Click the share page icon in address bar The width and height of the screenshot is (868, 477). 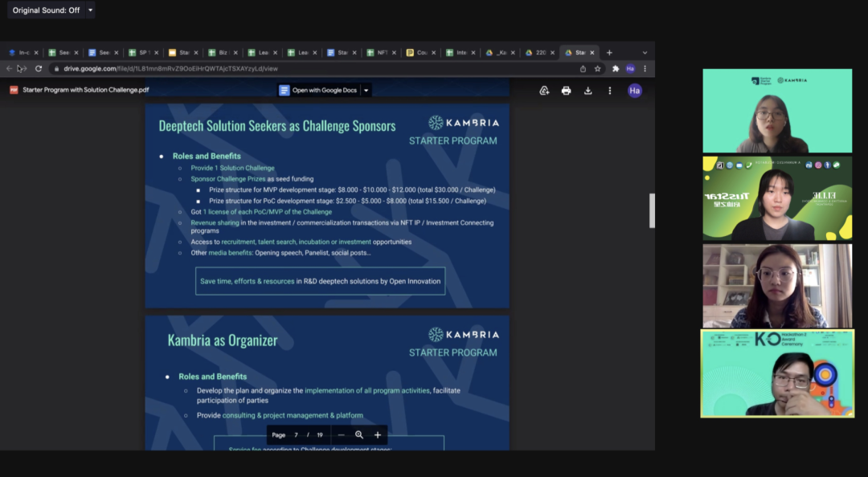(x=583, y=68)
